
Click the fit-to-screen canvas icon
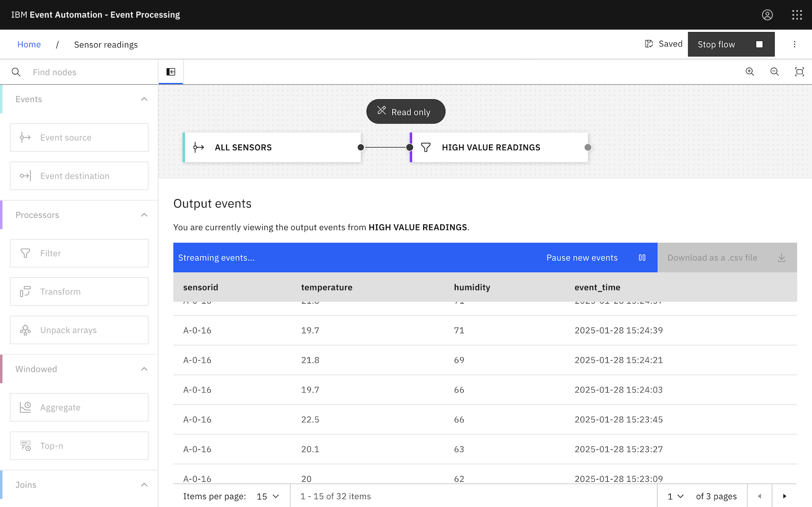[799, 72]
